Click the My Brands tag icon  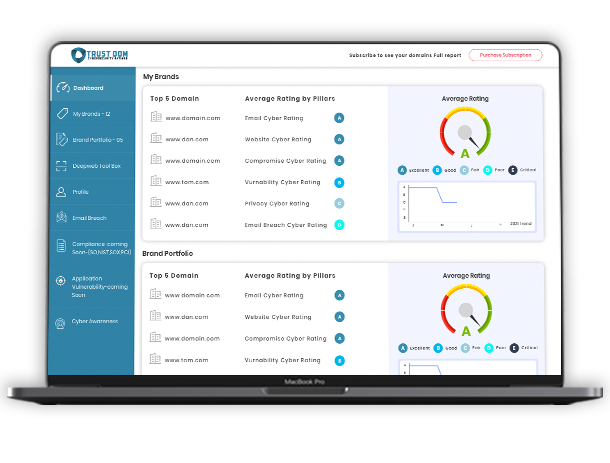coord(62,114)
